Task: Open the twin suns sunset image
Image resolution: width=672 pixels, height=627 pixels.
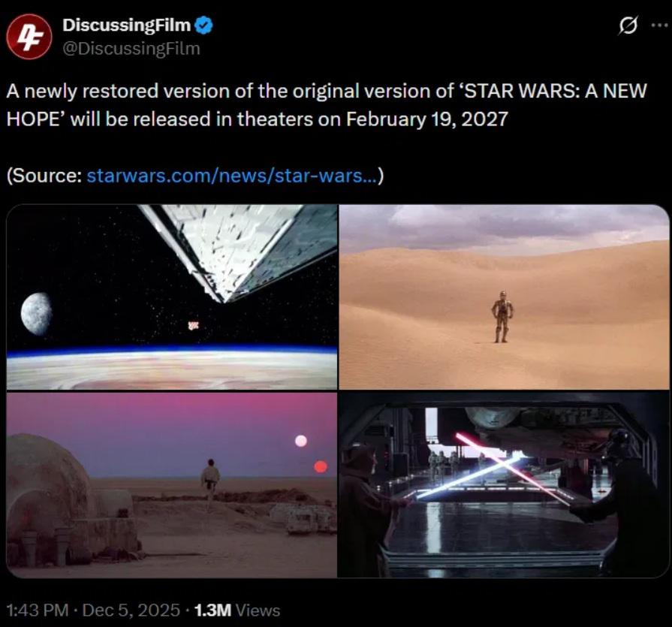Action: click(172, 485)
